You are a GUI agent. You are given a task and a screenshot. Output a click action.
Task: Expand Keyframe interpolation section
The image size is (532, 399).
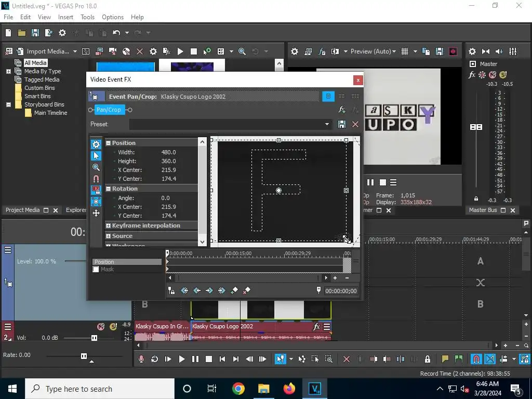click(x=108, y=225)
